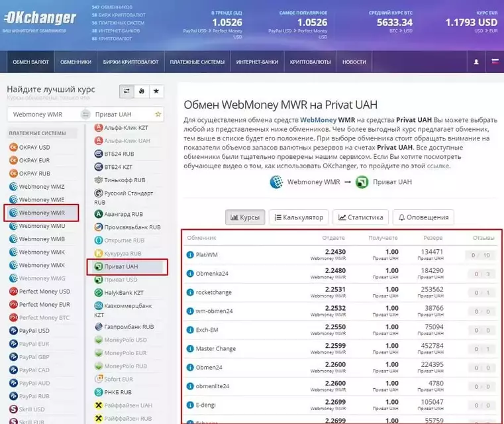Click BTC average rate 5633.34

click(x=395, y=22)
